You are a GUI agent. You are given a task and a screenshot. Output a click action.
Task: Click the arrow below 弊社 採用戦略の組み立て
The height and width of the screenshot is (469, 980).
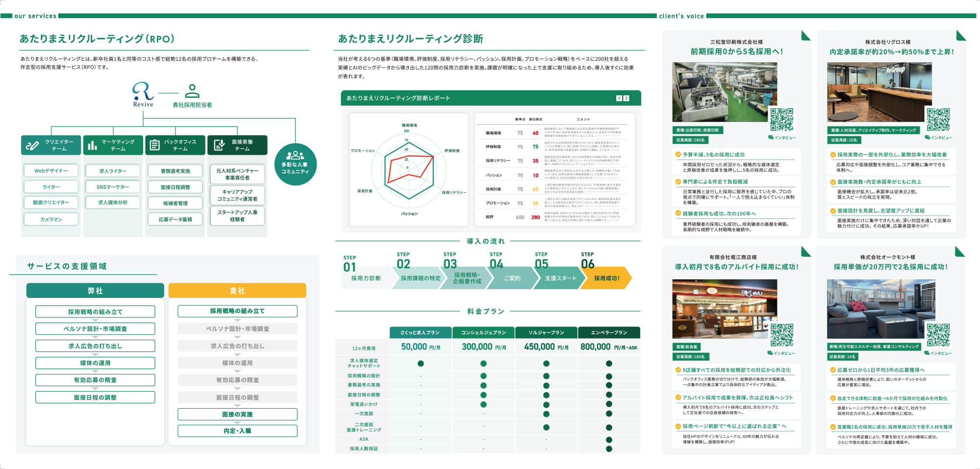pyautogui.click(x=95, y=320)
